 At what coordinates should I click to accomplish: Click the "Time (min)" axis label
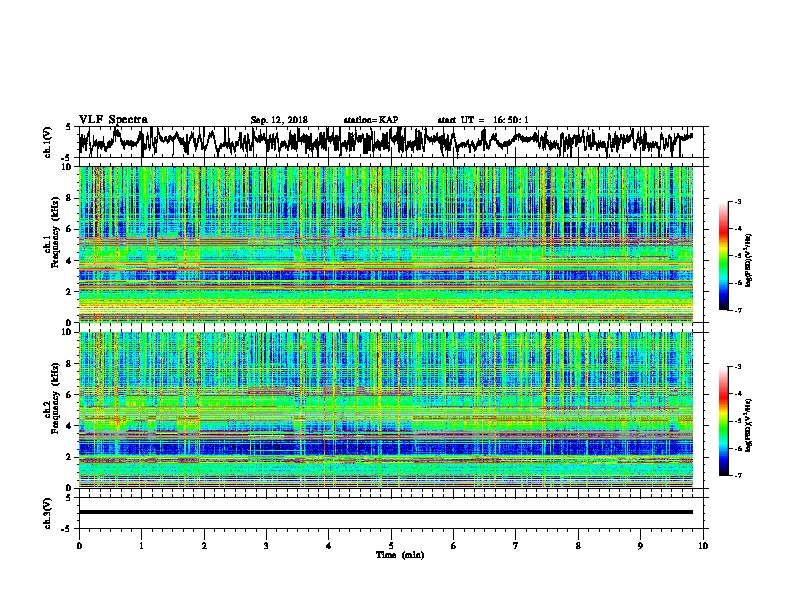[400, 555]
